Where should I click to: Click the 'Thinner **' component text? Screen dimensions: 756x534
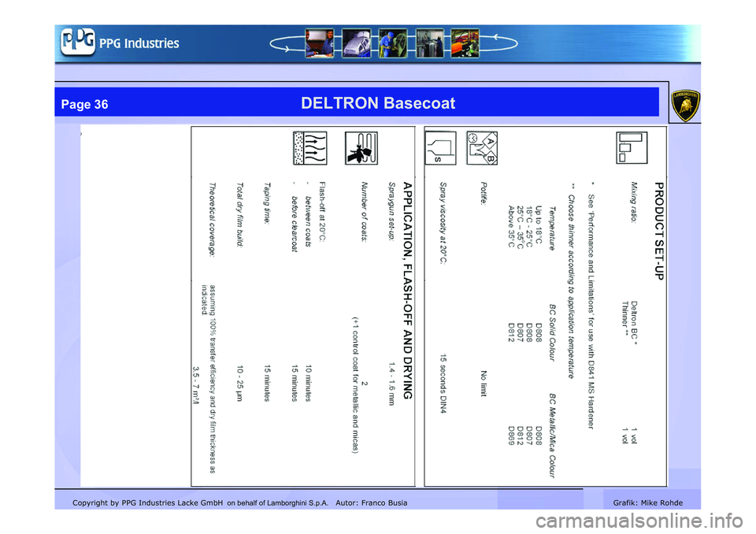tap(625, 319)
